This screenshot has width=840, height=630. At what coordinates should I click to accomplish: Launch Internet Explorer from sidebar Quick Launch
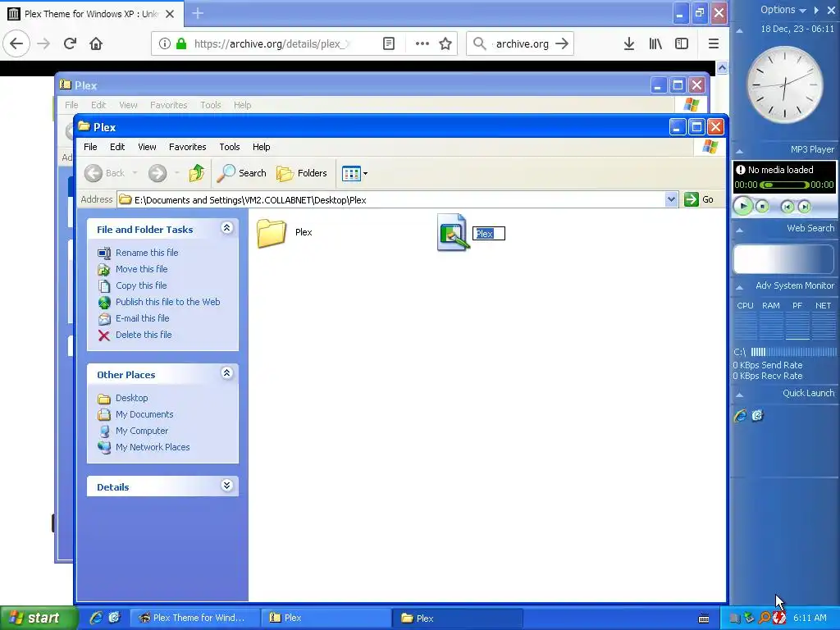(741, 415)
